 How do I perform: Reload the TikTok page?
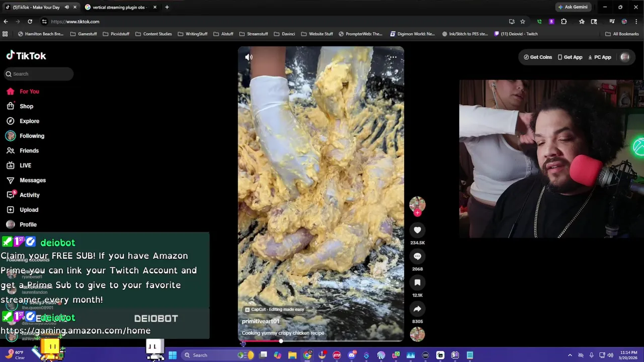tap(30, 22)
